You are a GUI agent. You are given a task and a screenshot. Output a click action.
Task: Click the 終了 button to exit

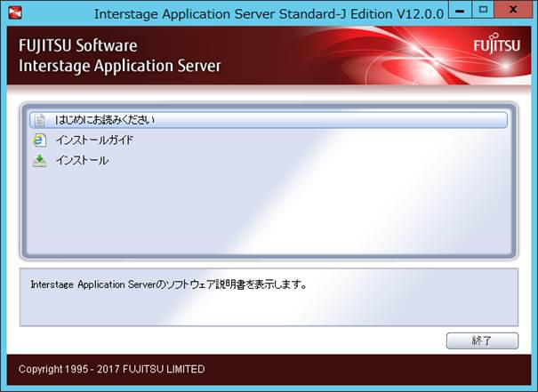coord(482,340)
